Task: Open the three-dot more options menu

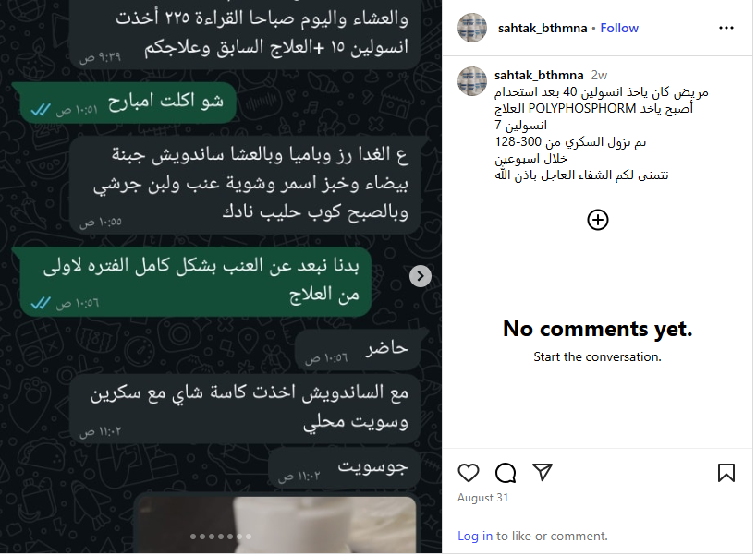Action: (726, 28)
